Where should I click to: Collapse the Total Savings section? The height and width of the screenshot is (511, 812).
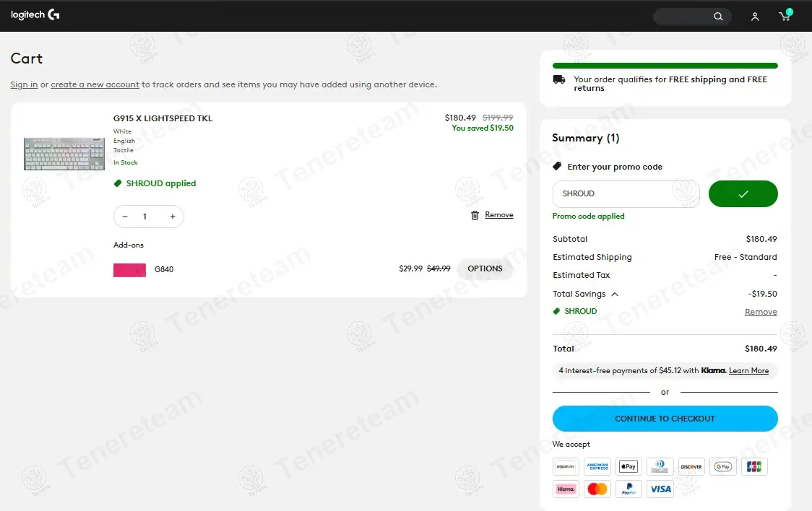point(615,294)
